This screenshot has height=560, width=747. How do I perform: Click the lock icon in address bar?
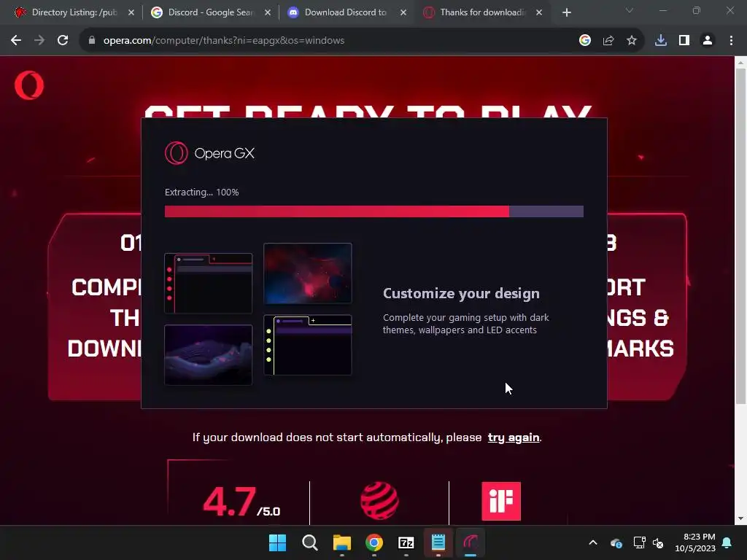(x=92, y=41)
